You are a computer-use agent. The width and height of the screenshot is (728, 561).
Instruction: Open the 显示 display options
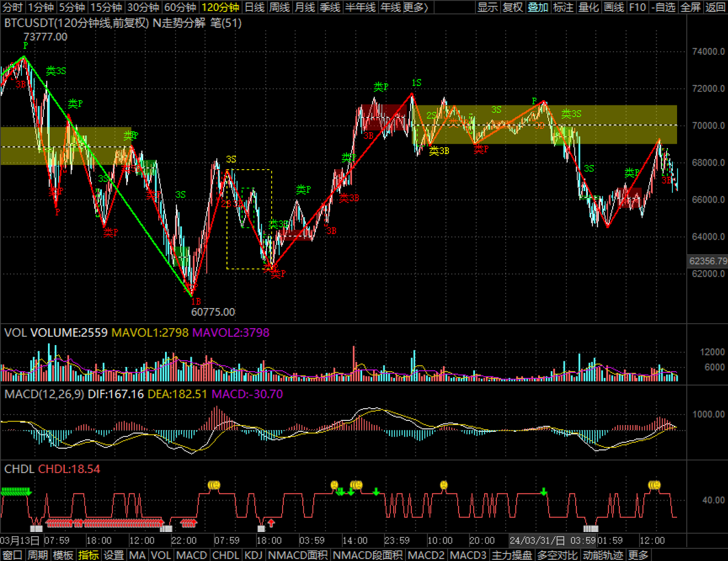487,7
